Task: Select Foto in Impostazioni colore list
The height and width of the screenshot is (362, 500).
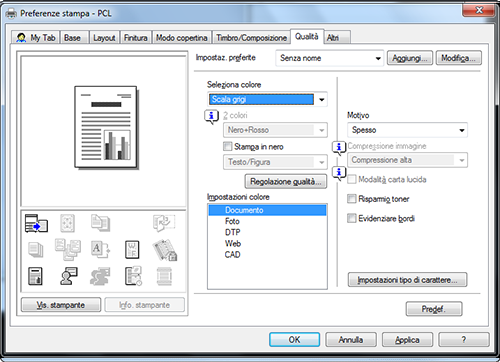Action: (x=267, y=221)
